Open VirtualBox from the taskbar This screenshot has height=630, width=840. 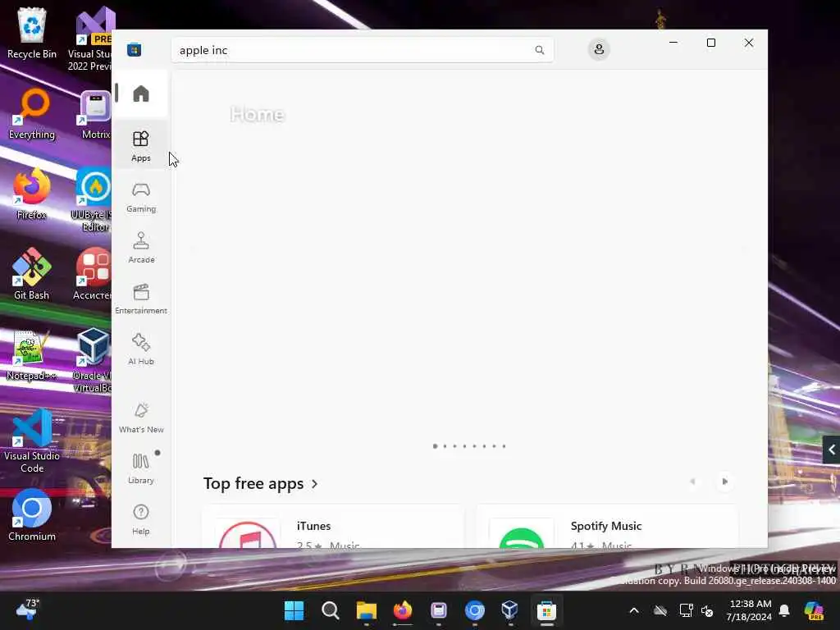pos(510,610)
